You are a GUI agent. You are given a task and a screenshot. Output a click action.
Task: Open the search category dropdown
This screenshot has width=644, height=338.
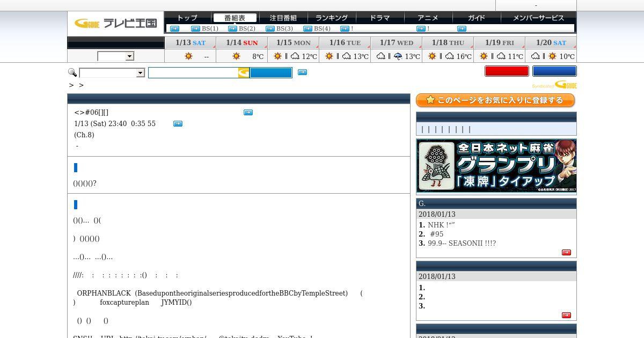(112, 73)
